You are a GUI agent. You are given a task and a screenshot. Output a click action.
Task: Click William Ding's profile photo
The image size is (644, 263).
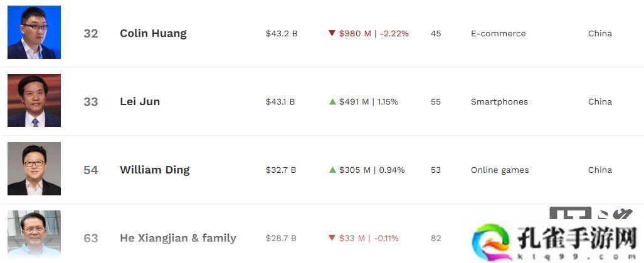pyautogui.click(x=34, y=169)
